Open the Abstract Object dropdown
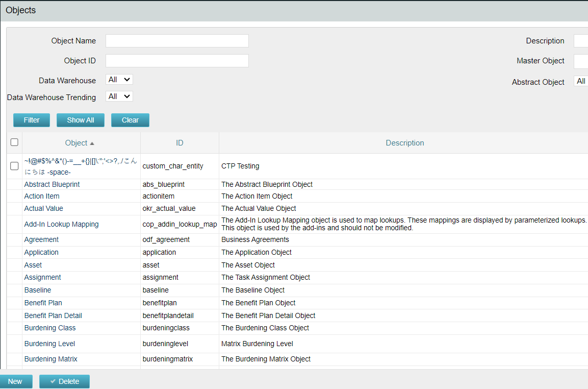The width and height of the screenshot is (588, 389). (581, 81)
